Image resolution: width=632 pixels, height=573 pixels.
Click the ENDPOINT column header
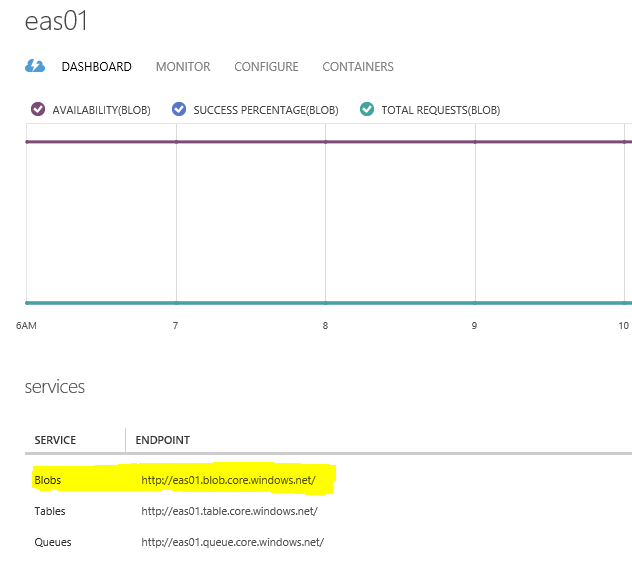[x=162, y=440]
